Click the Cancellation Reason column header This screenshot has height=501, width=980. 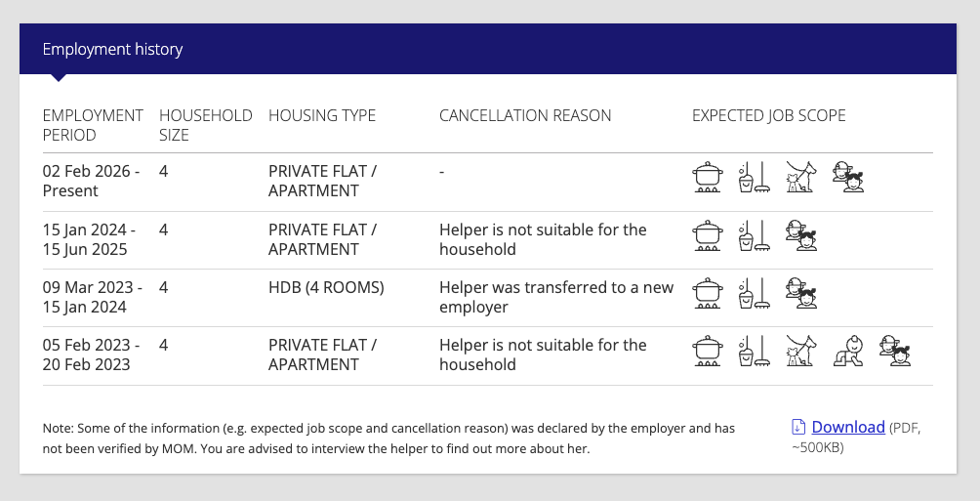click(525, 115)
